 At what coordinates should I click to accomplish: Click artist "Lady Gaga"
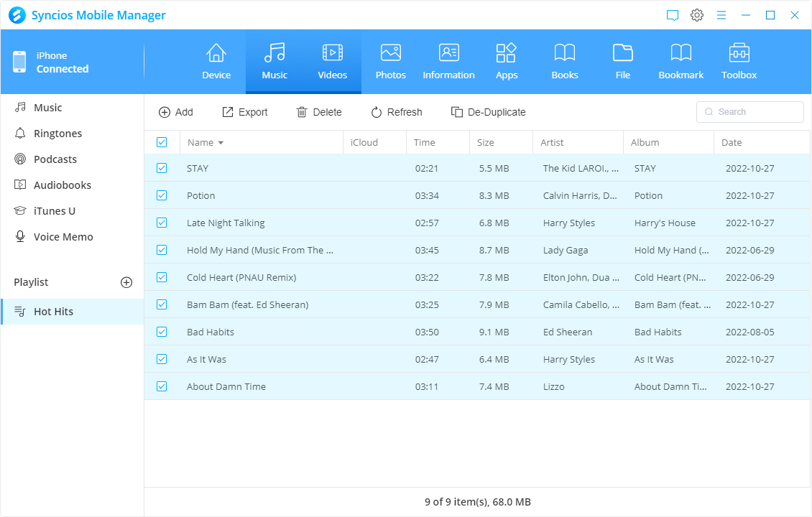(x=566, y=251)
